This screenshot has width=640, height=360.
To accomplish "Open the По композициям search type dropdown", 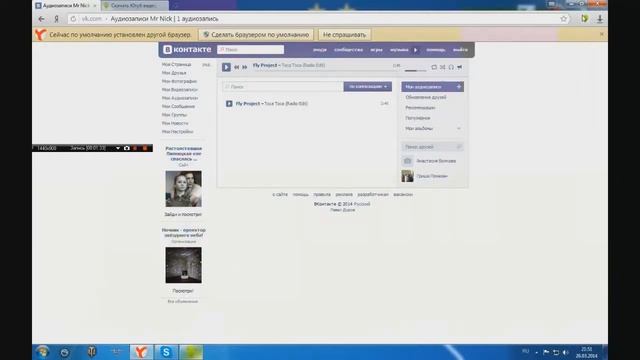I will [368, 87].
